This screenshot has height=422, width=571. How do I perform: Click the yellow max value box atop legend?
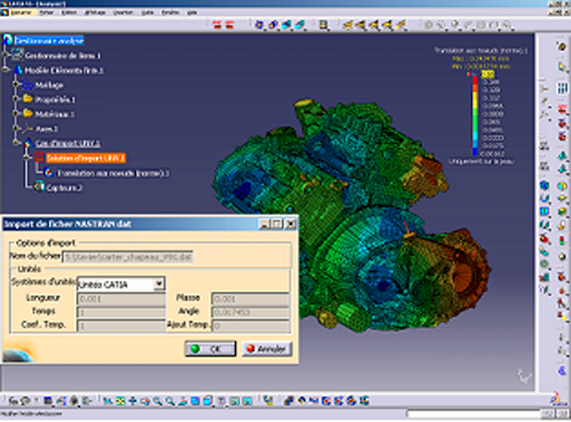tap(488, 75)
